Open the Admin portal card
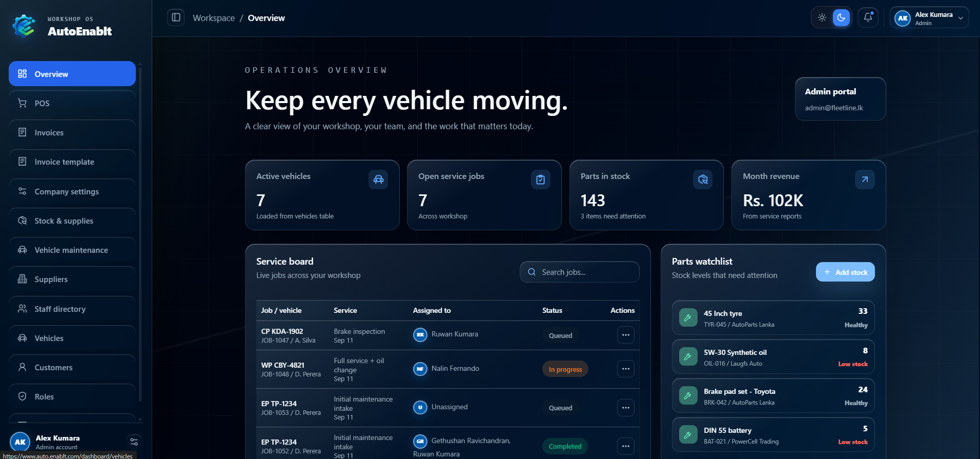The width and height of the screenshot is (980, 459). pyautogui.click(x=840, y=99)
